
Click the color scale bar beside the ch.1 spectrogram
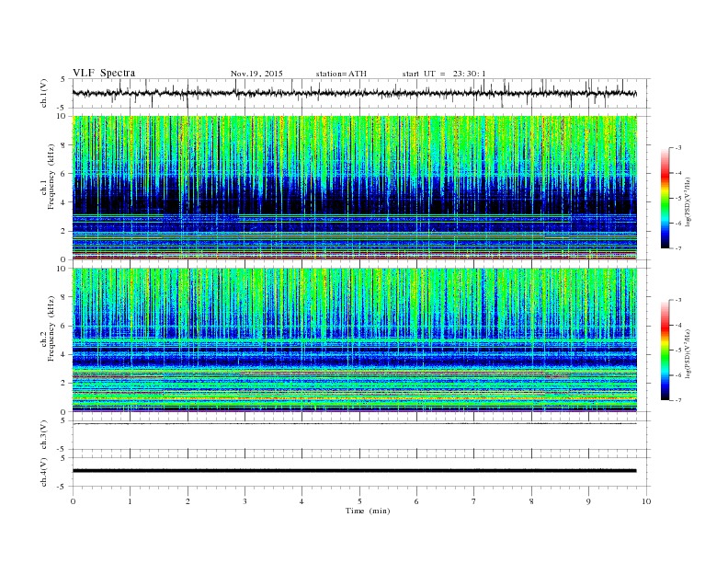point(665,198)
